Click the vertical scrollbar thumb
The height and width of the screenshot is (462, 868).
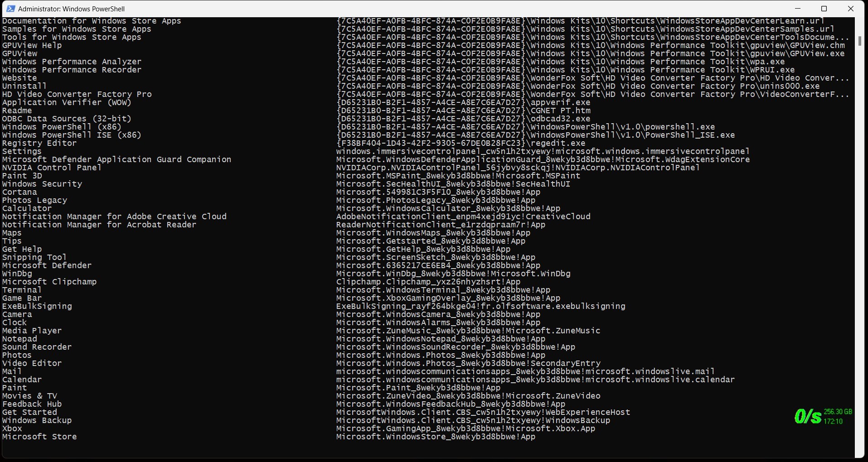(859, 41)
